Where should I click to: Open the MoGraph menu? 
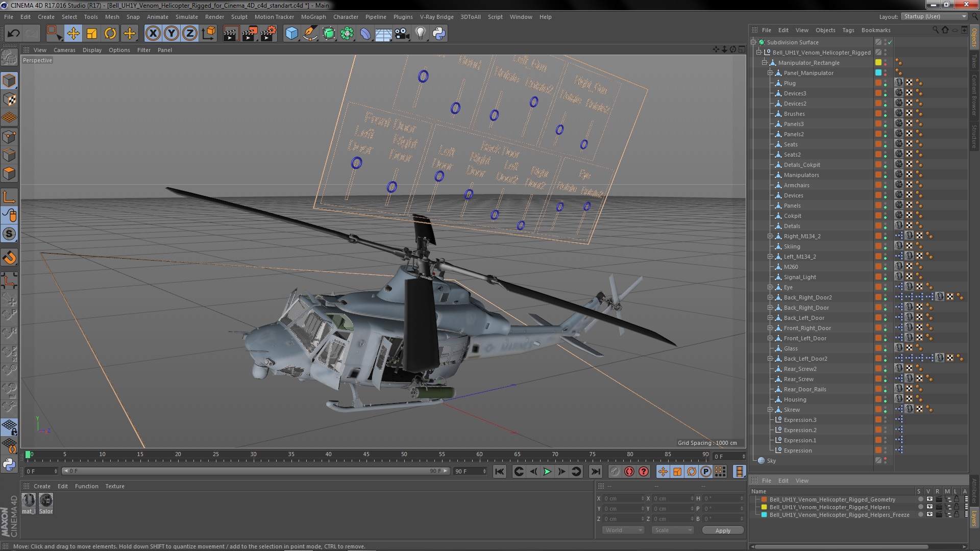311,16
